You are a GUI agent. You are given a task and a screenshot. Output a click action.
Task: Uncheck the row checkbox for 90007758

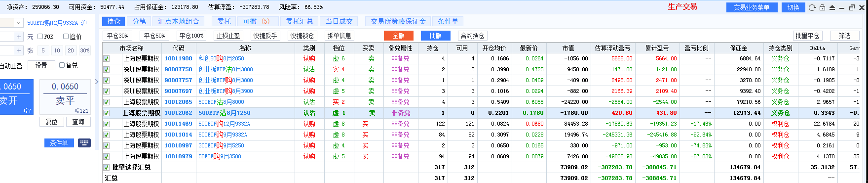pyautogui.click(x=106, y=69)
